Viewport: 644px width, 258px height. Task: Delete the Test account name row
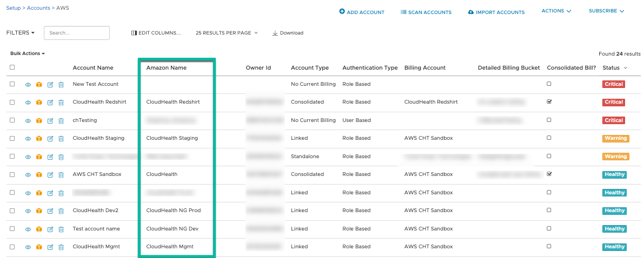(61, 229)
